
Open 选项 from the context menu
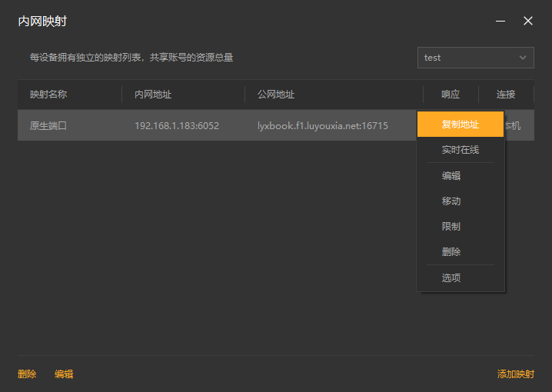coord(460,277)
